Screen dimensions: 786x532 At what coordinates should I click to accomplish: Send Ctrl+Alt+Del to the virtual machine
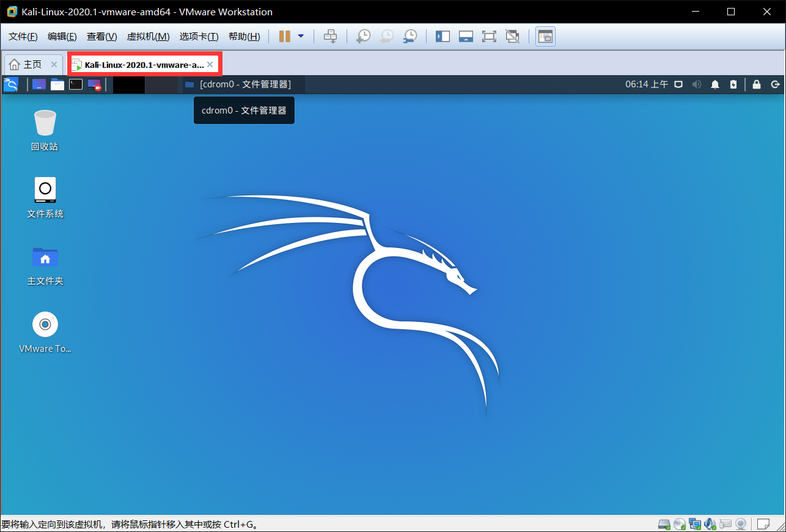point(330,37)
